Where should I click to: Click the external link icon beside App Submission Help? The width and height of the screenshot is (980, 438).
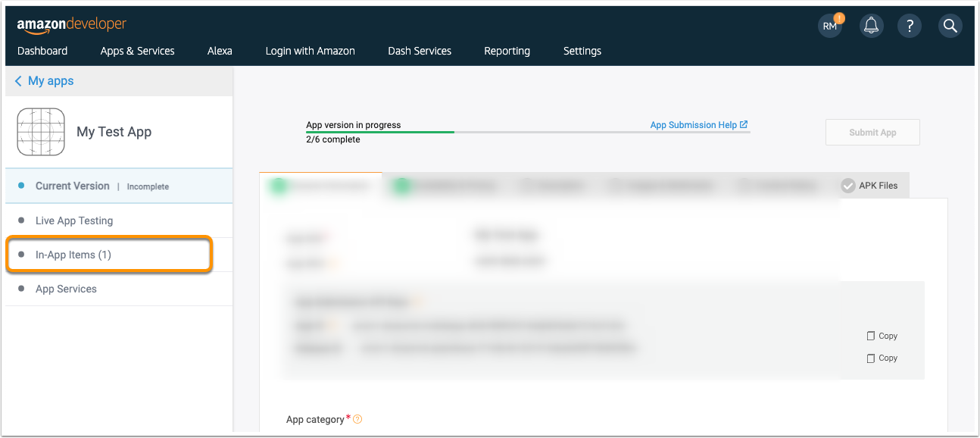pos(744,124)
